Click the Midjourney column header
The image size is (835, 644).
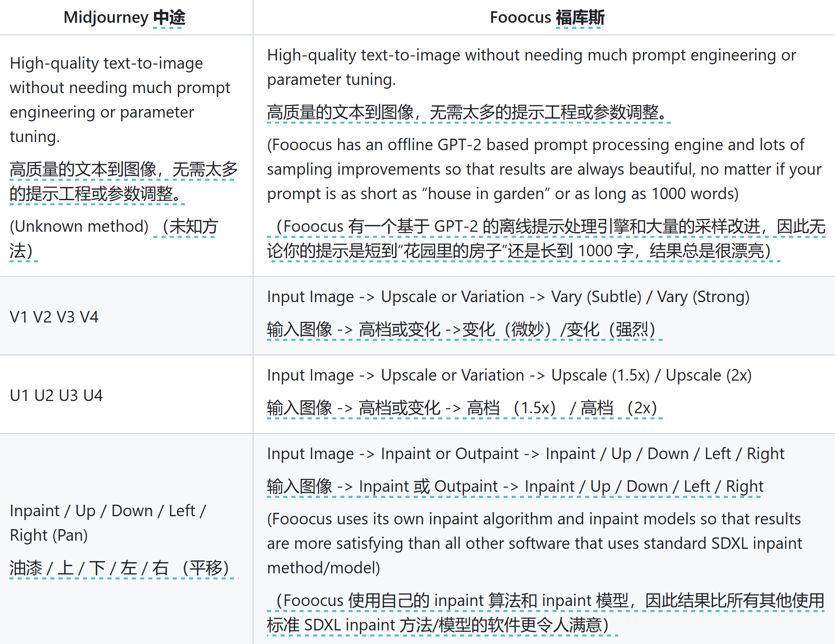pyautogui.click(x=124, y=18)
